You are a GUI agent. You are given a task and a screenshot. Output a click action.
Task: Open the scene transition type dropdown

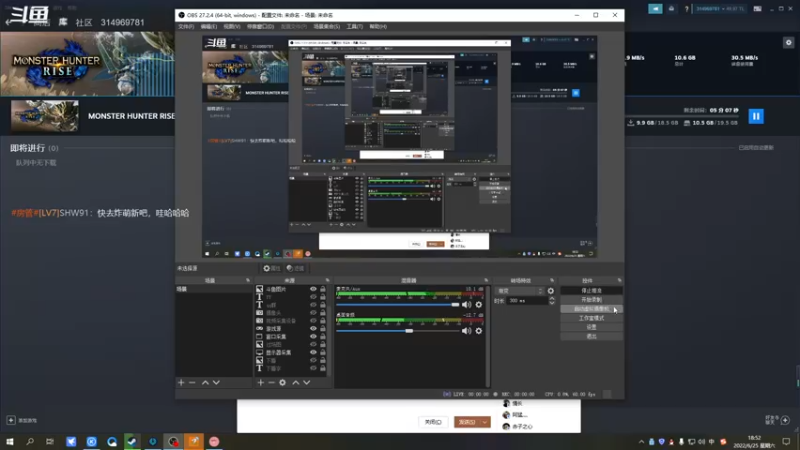(520, 291)
